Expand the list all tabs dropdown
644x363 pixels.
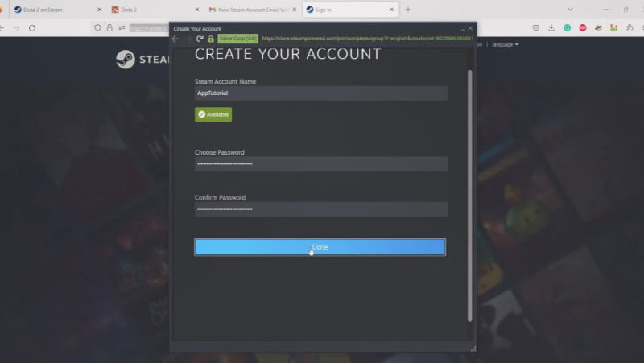point(570,10)
